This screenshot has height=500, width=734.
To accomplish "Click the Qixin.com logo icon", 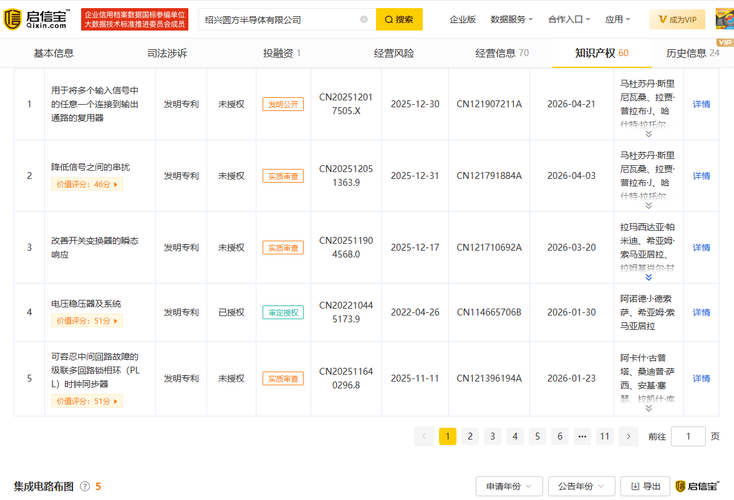I will [x=12, y=19].
